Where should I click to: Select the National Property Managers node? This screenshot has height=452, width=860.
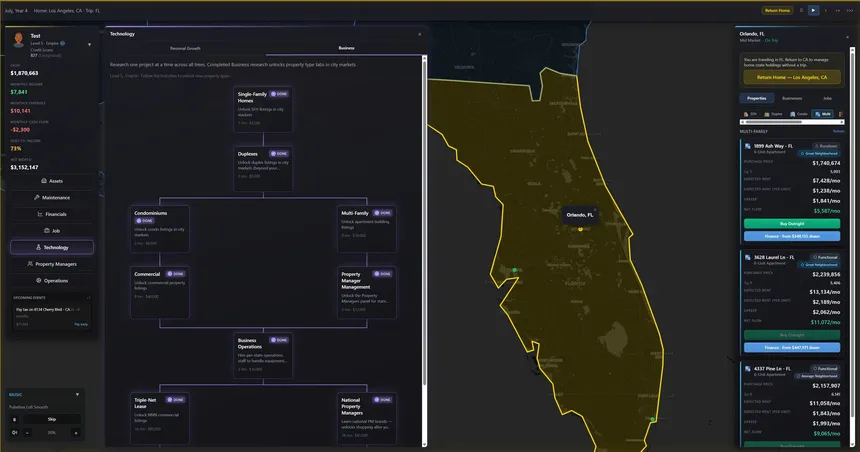coord(366,418)
